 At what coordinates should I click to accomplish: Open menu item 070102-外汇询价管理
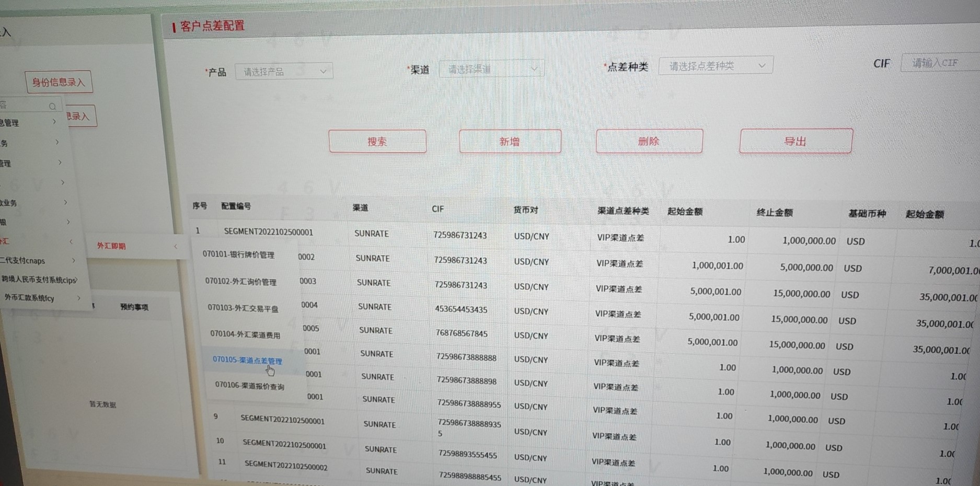coord(241,282)
